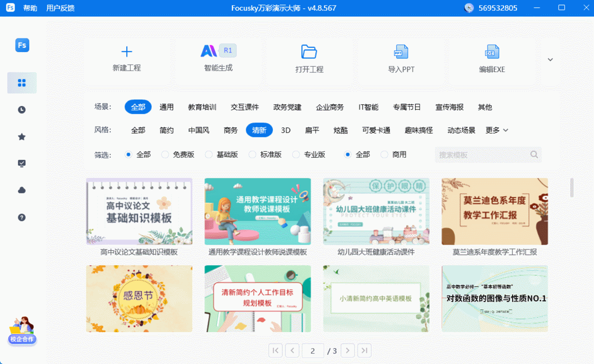Select the 免费版 filter radio button
The width and height of the screenshot is (594, 364).
pos(165,155)
